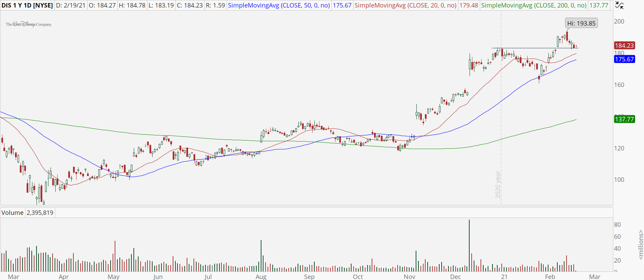Viewport: 644px width, 280px height.
Task: Open the SimpleMovingAvg (CLOSE, 50, 0, no) study label
Action: tap(279, 5)
